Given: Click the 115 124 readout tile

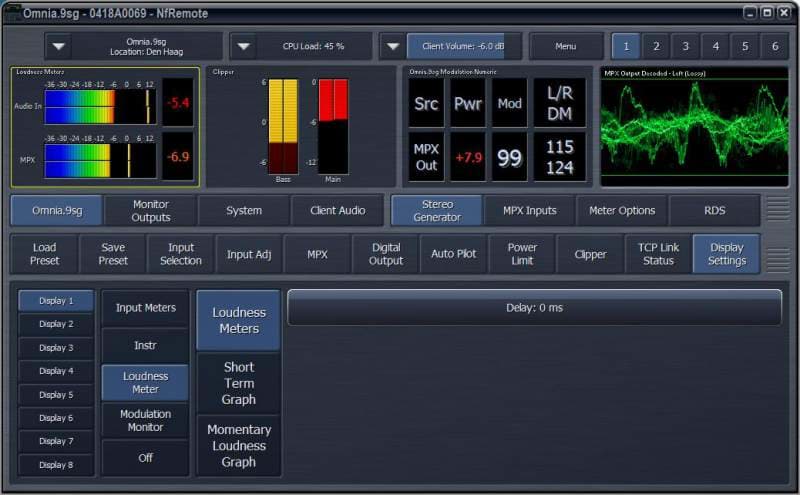Looking at the screenshot, I should [x=560, y=157].
